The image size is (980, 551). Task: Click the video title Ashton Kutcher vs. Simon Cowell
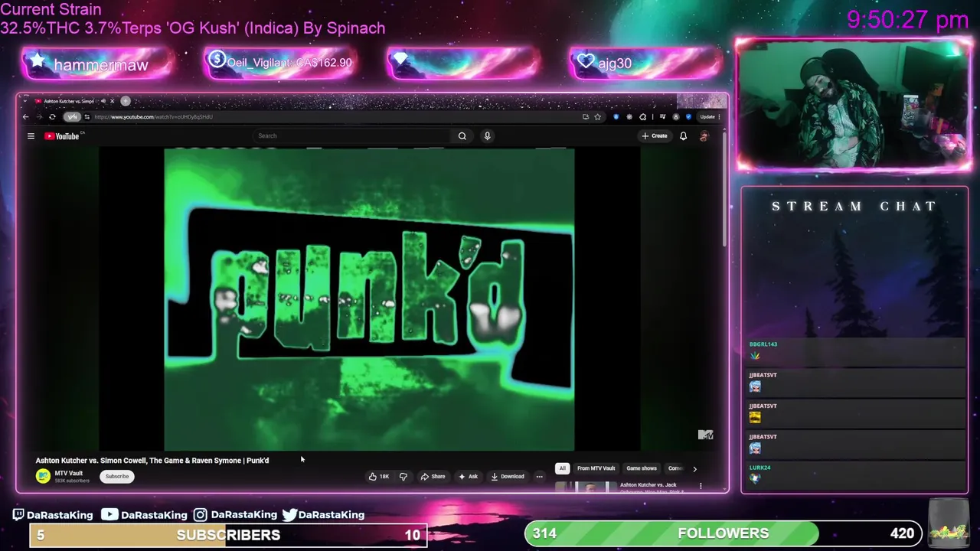[x=152, y=461]
